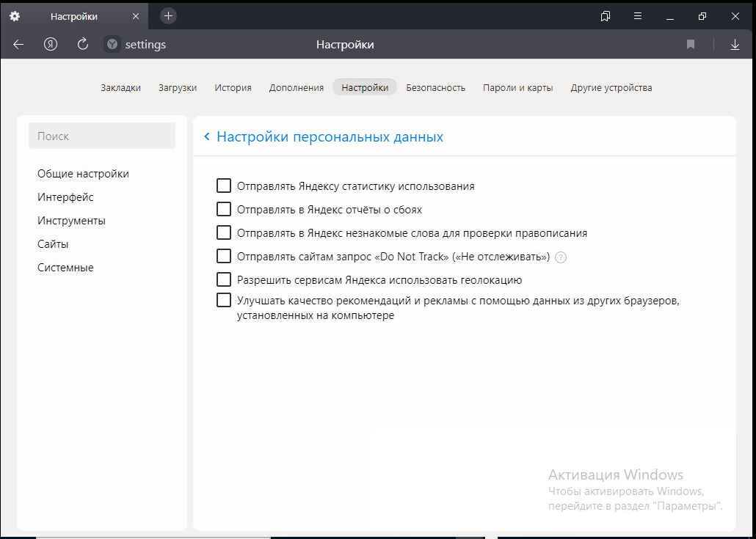Select Интерфейс in the settings sidebar
Screen dimensions: 756x539
[65, 197]
